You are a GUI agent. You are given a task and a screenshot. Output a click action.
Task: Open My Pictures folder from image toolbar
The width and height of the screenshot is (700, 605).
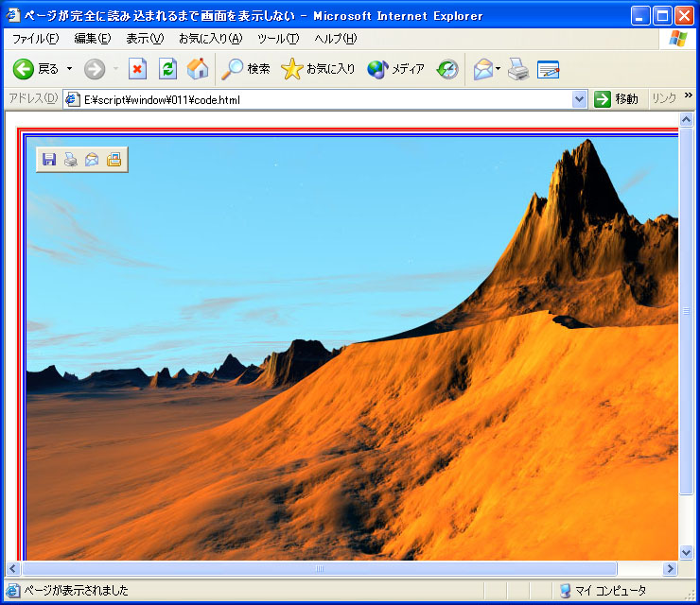pyautogui.click(x=114, y=159)
